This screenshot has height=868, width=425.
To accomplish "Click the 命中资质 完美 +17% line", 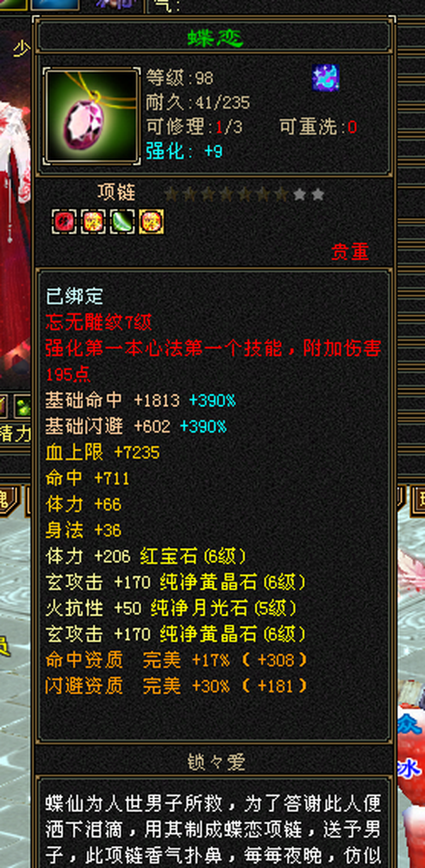I will 177,660.
